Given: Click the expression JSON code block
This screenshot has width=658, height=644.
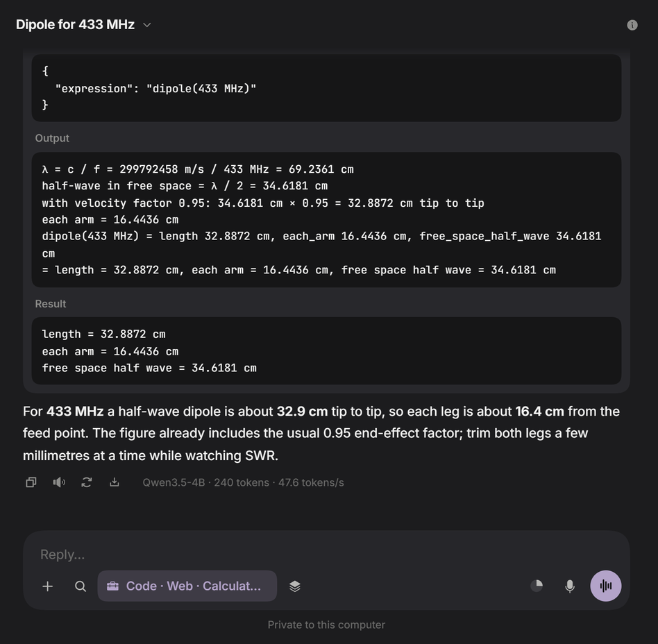Looking at the screenshot, I should click(x=326, y=88).
